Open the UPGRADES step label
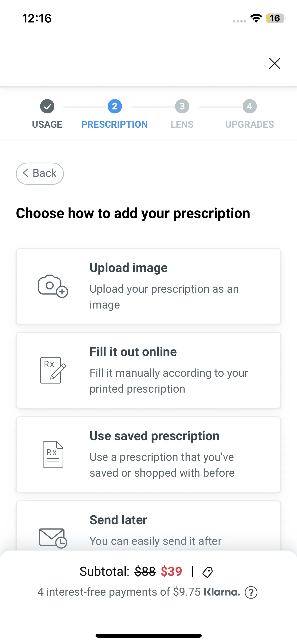297x644 pixels. point(249,124)
